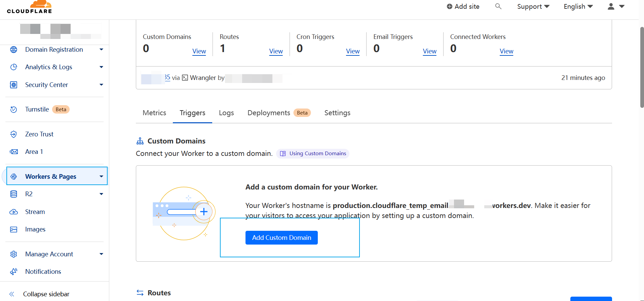The image size is (644, 301).
Task: Expand the Domain Registration menu
Action: point(101,50)
